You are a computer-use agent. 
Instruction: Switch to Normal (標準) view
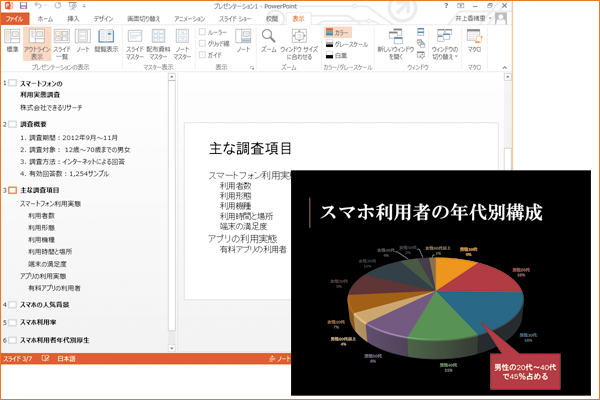point(12,41)
